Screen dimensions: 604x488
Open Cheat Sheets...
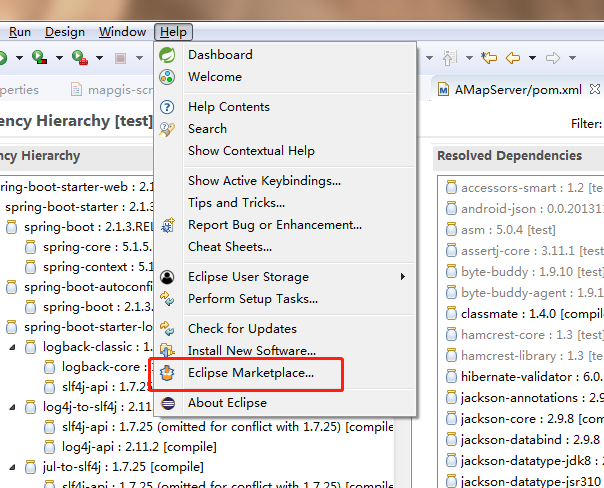(x=230, y=247)
